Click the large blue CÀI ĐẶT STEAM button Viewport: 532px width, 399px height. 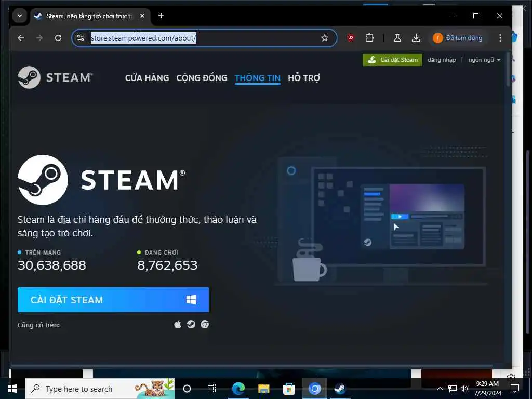coord(113,300)
